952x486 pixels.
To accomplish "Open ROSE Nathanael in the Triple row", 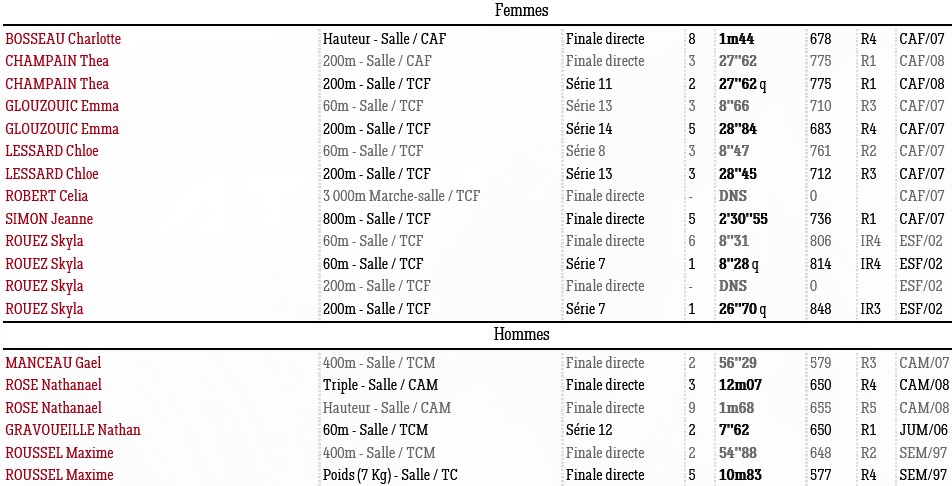I will 53,385.
